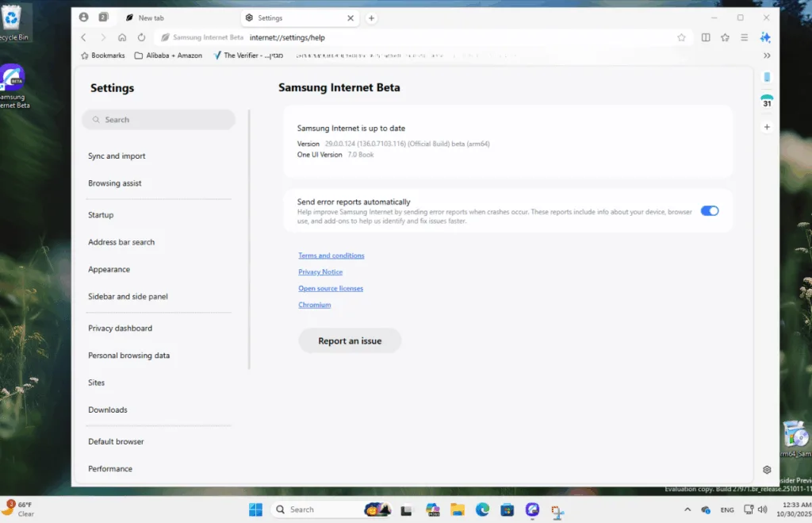Click the profile icon in the tab bar
Viewport: 812px width, 523px height.
(83, 17)
